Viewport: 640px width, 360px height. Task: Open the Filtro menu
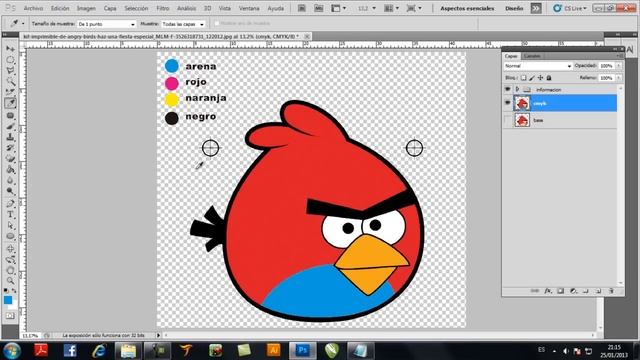[x=162, y=8]
